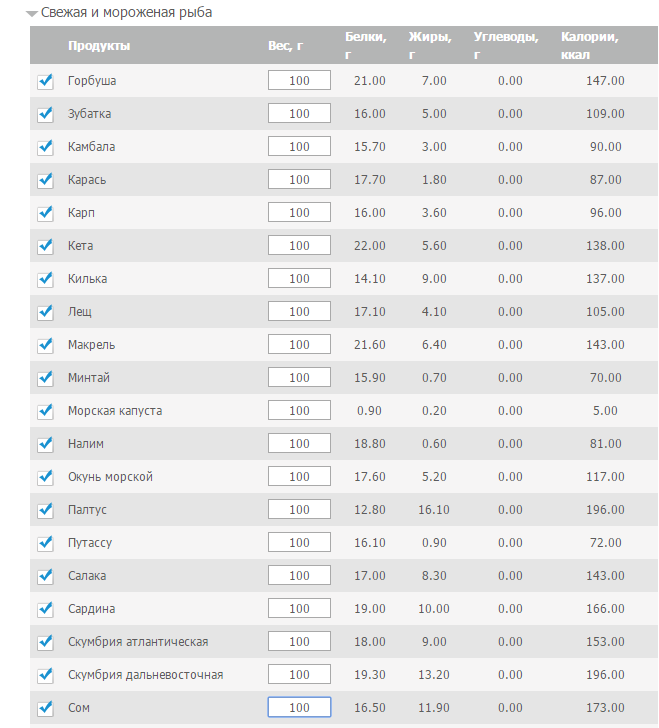The width and height of the screenshot is (659, 728).
Task: Uncheck the Минтай checkbox
Action: pos(44,378)
